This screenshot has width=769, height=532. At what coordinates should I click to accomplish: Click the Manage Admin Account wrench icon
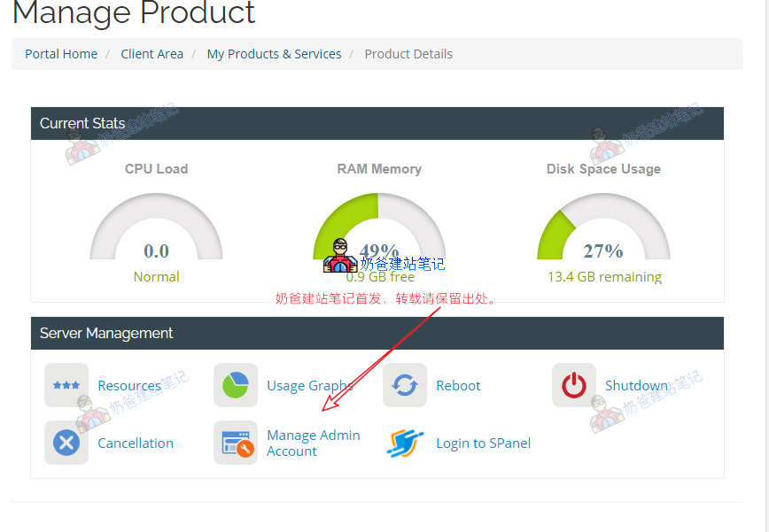coord(236,443)
